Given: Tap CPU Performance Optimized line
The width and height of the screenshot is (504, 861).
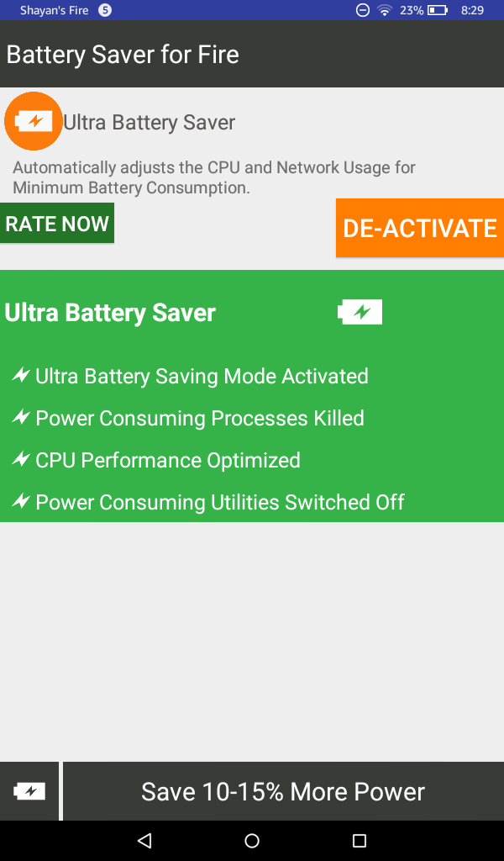Looking at the screenshot, I should (167, 460).
